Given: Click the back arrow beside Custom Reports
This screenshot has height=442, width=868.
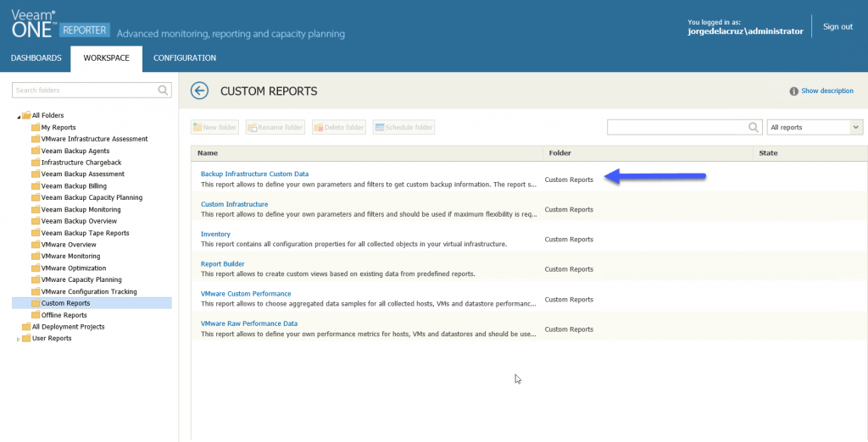Looking at the screenshot, I should [199, 91].
